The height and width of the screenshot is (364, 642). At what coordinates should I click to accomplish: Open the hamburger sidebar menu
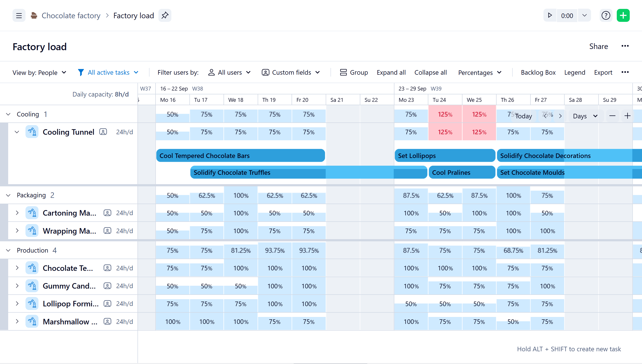coord(19,16)
